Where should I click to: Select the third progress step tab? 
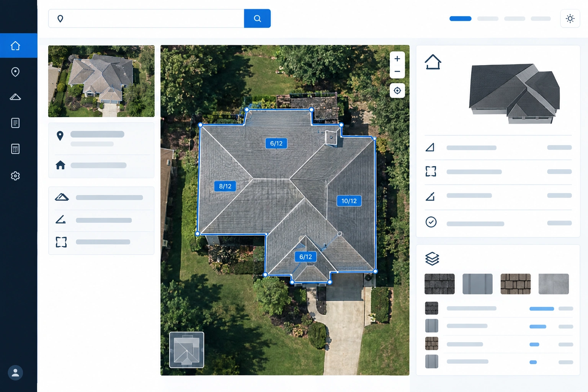tap(514, 18)
